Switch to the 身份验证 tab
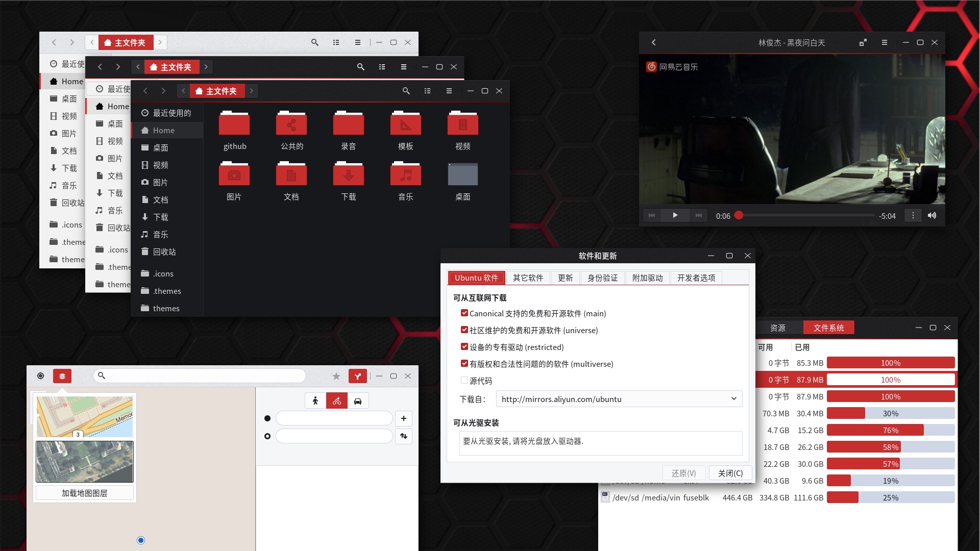Viewport: 980px width, 551px height. click(602, 278)
